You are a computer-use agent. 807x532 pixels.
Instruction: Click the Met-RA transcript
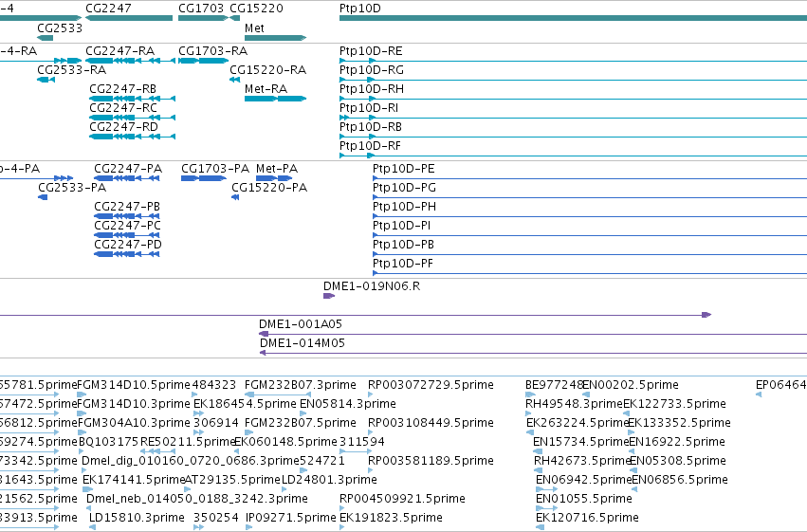click(x=275, y=99)
